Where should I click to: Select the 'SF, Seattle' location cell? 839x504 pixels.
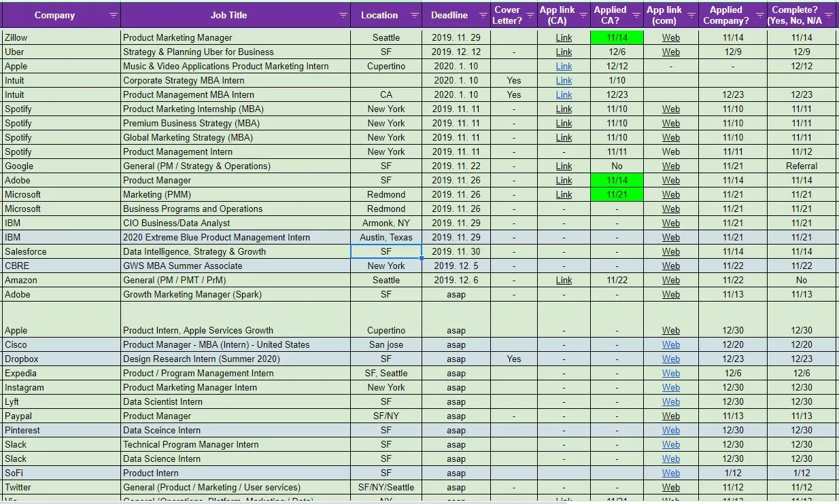click(x=386, y=373)
